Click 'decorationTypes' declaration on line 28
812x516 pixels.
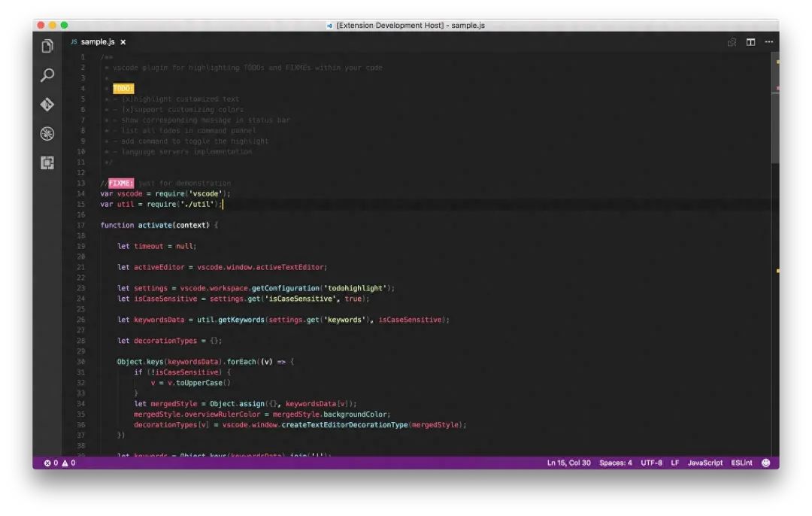165,341
